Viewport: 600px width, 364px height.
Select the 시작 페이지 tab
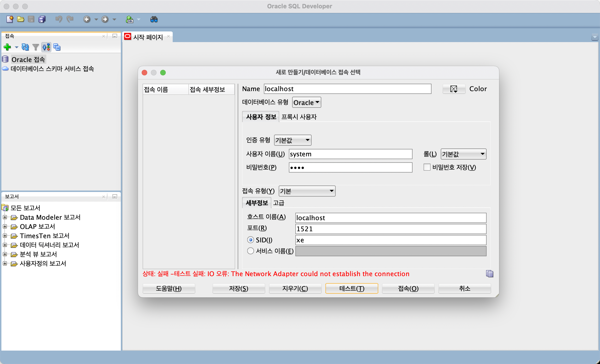click(x=148, y=37)
